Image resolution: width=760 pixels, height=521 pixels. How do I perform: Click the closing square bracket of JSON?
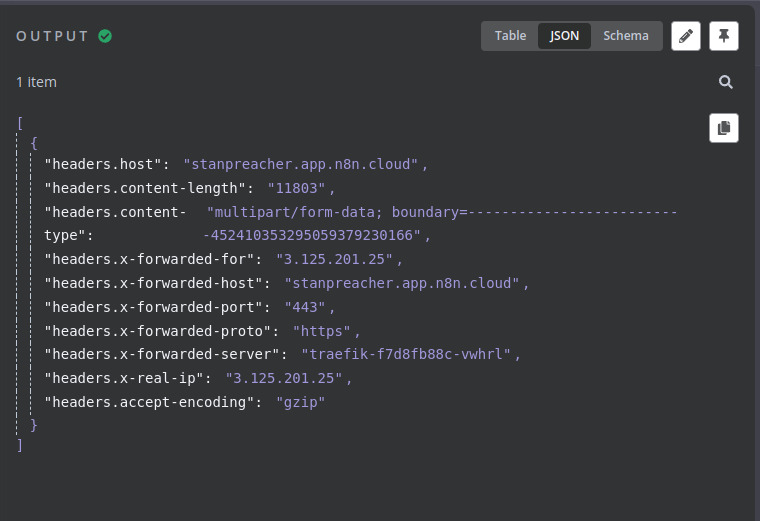[x=20, y=445]
